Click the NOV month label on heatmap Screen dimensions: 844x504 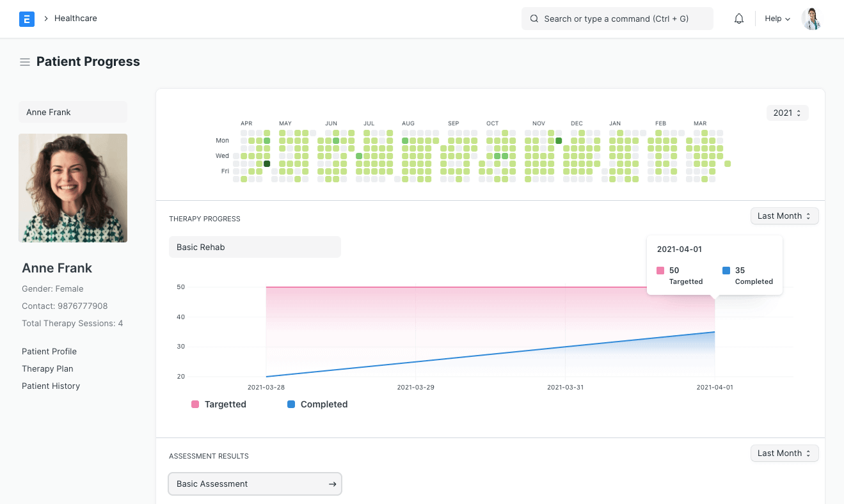coord(539,123)
